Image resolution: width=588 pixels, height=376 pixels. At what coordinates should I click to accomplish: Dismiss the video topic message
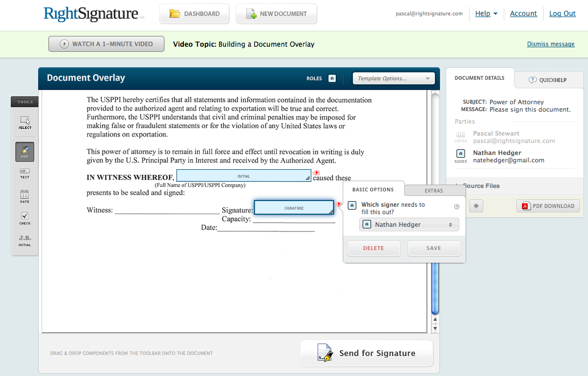click(550, 44)
